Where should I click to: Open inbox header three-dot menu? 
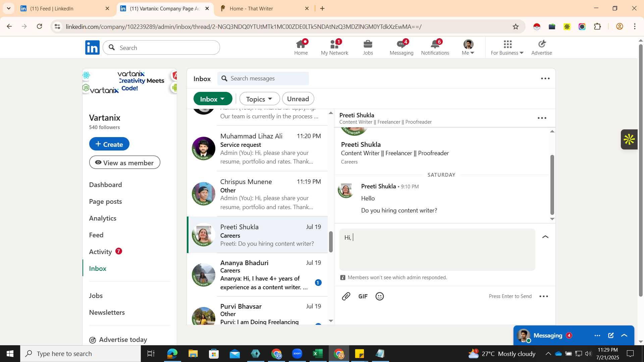(x=545, y=78)
